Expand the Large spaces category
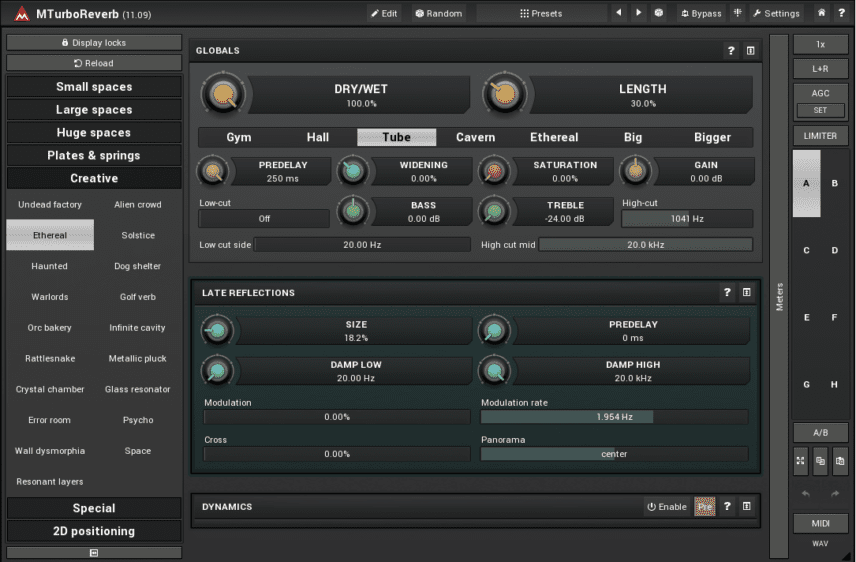This screenshot has width=856, height=562. point(94,110)
